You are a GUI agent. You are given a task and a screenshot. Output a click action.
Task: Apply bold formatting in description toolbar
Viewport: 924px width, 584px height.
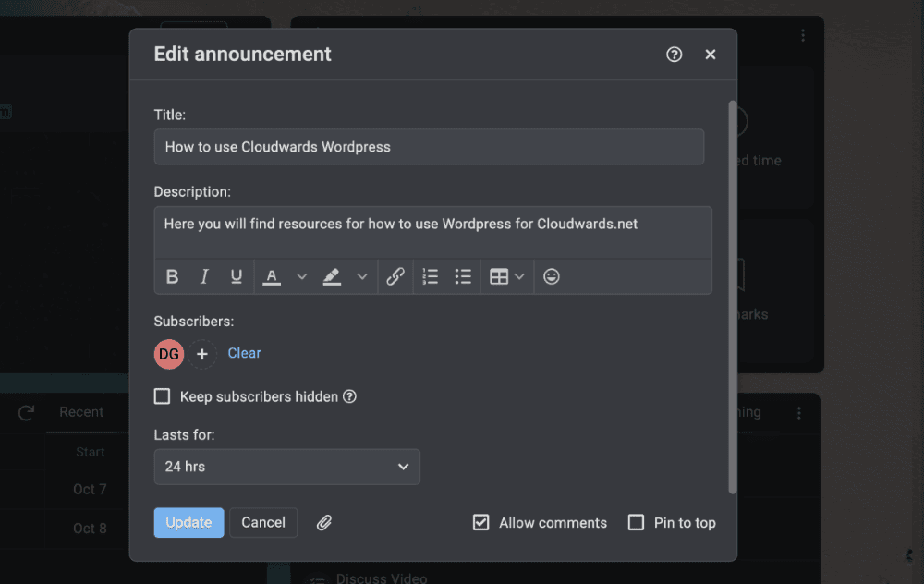[x=172, y=276]
